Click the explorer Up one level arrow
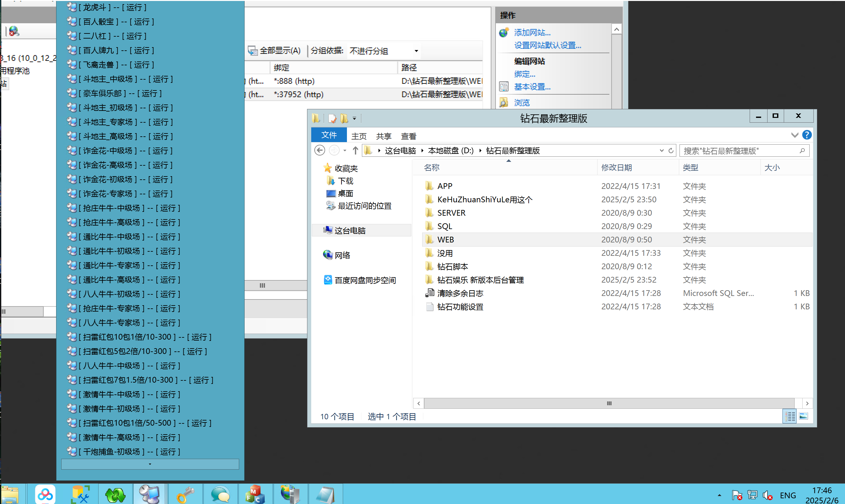This screenshot has width=845, height=504. (x=355, y=150)
